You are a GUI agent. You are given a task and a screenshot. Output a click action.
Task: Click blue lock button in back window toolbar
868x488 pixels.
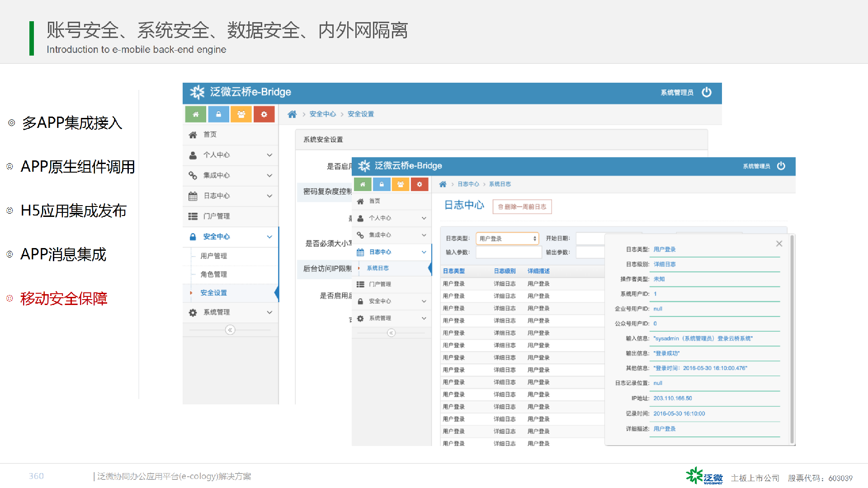point(218,114)
